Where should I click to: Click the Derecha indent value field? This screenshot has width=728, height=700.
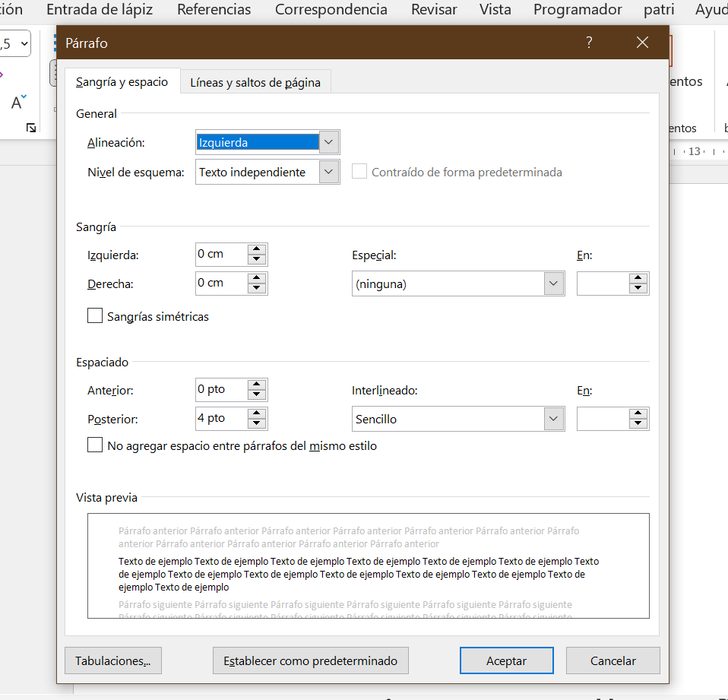221,283
